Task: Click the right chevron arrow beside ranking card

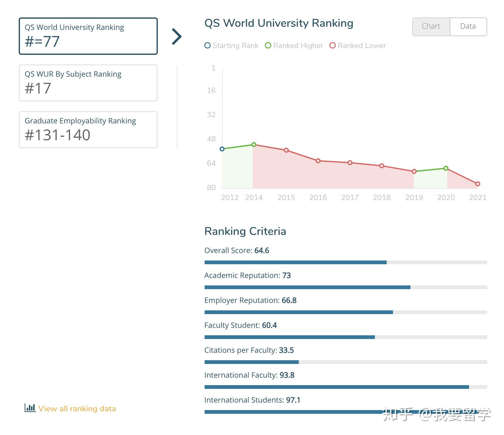Action: (177, 36)
